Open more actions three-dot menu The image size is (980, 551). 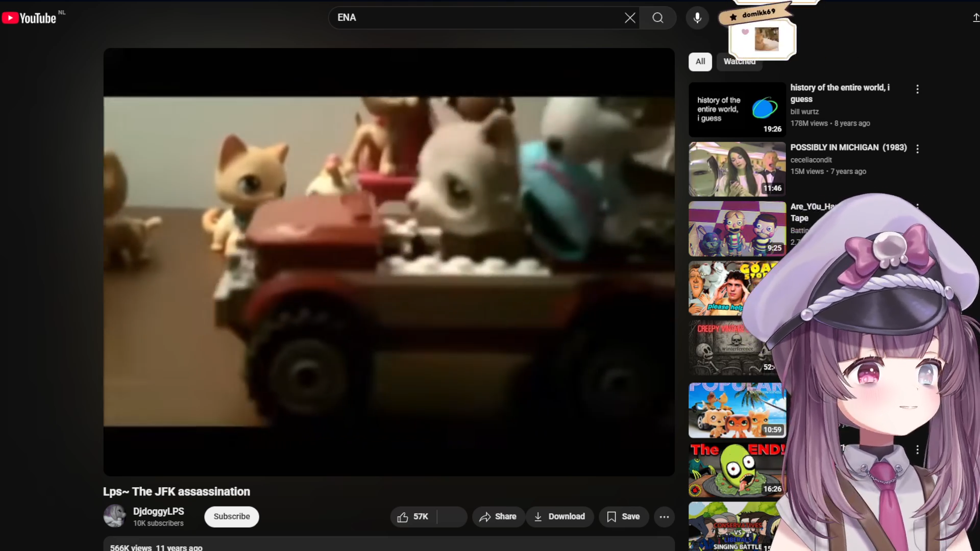664,517
